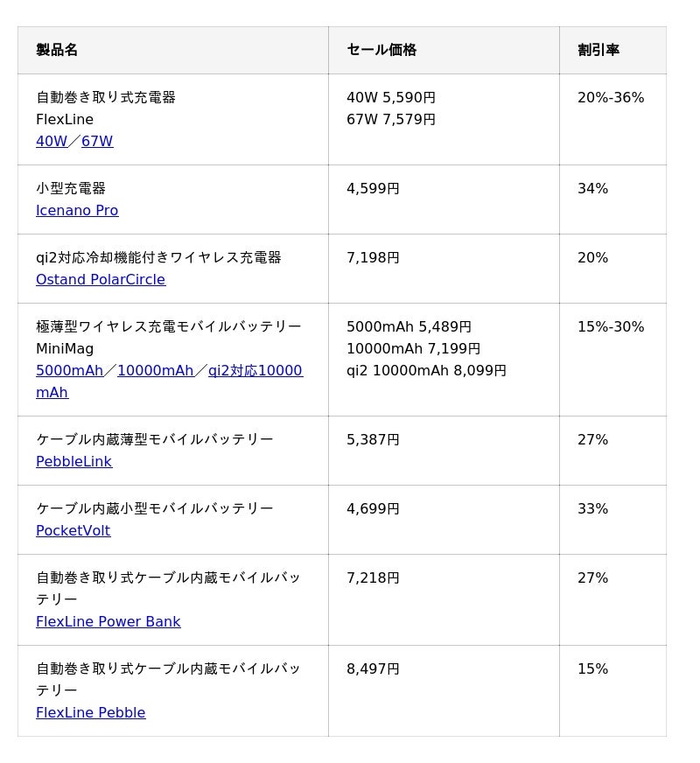Open the 67W FlexLine charger link
The width and height of the screenshot is (700, 763).
pos(97,142)
